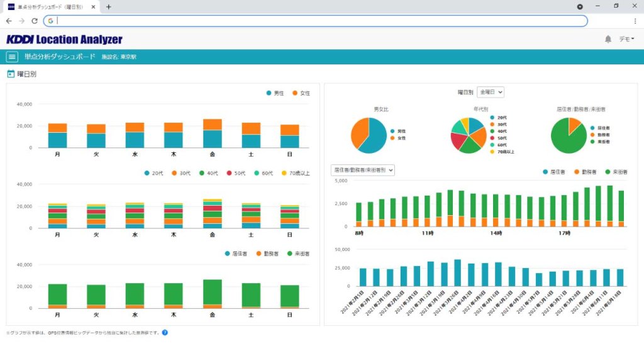This screenshot has width=644, height=346.
Task: Click the KDDI Location Analyzer logo
Action: [64, 39]
